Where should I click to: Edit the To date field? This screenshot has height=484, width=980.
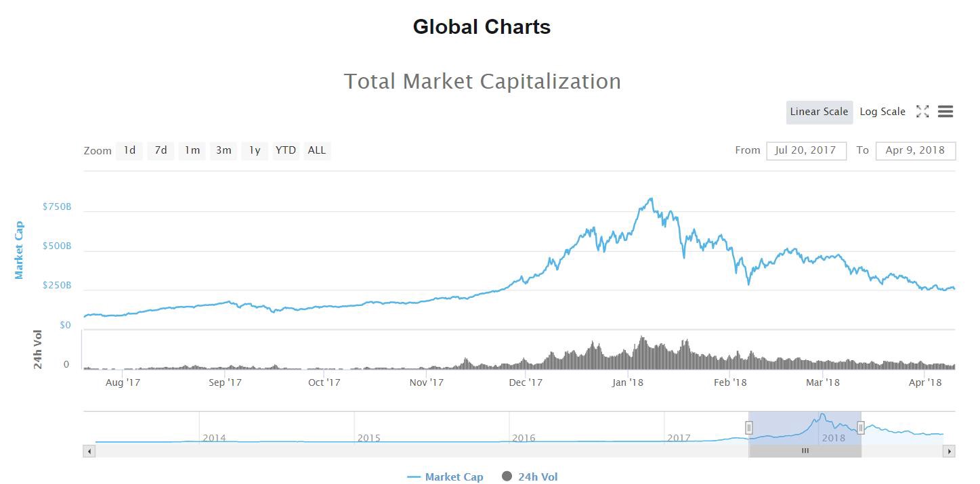[x=915, y=150]
